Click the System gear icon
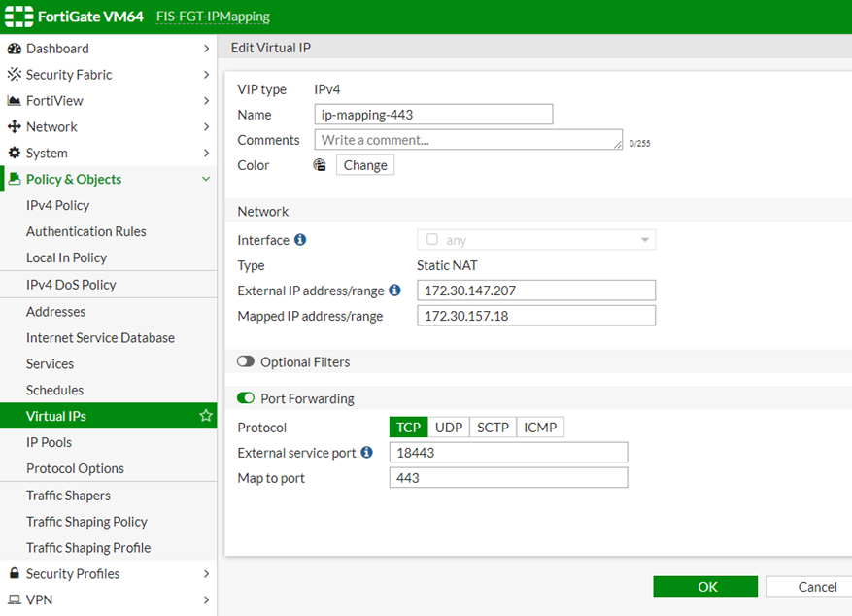 (15, 154)
